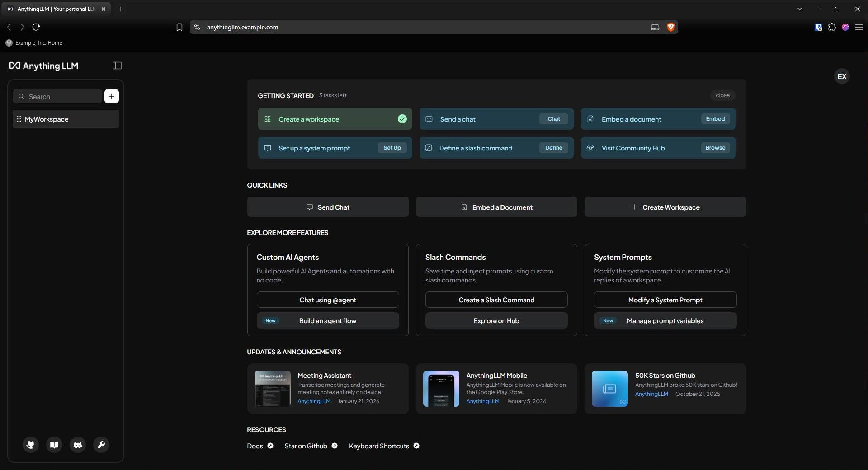This screenshot has height=470, width=868.
Task: Click the Chat button for Send a chat
Action: pos(554,119)
